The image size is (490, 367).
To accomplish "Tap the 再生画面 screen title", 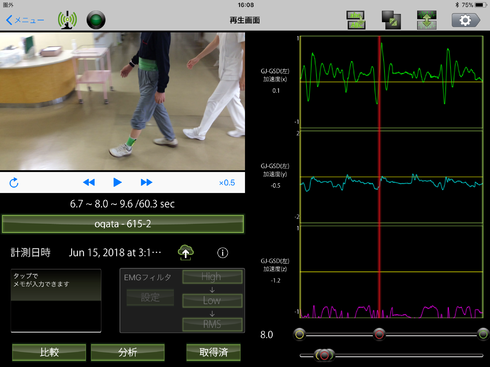I will 245,20.
